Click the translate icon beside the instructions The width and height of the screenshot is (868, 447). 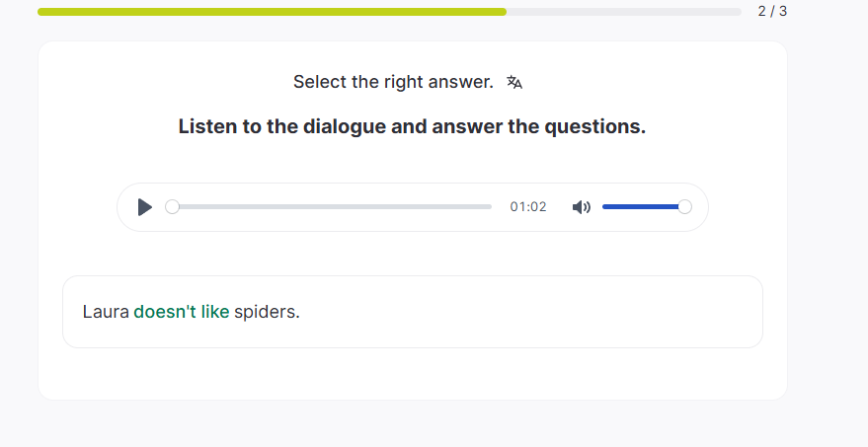[513, 82]
